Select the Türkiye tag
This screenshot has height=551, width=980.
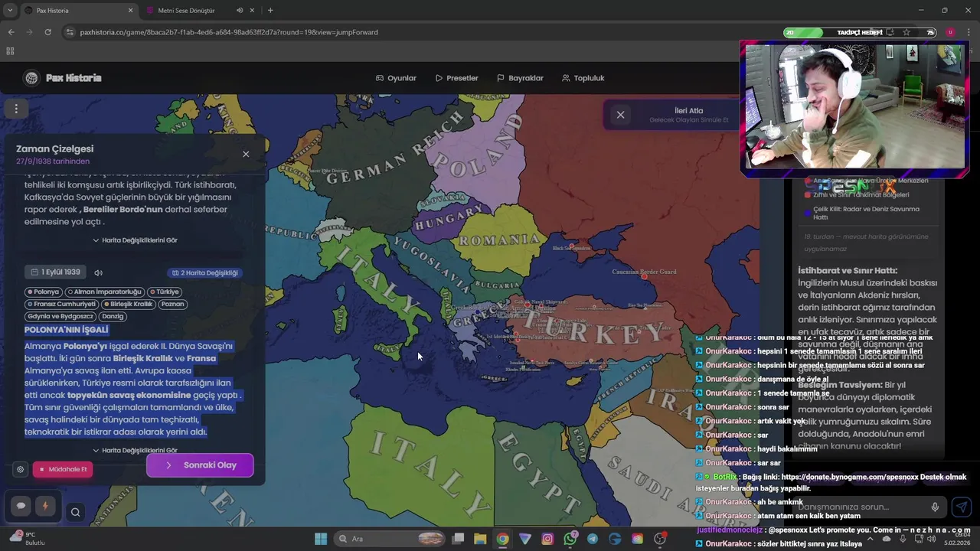164,292
